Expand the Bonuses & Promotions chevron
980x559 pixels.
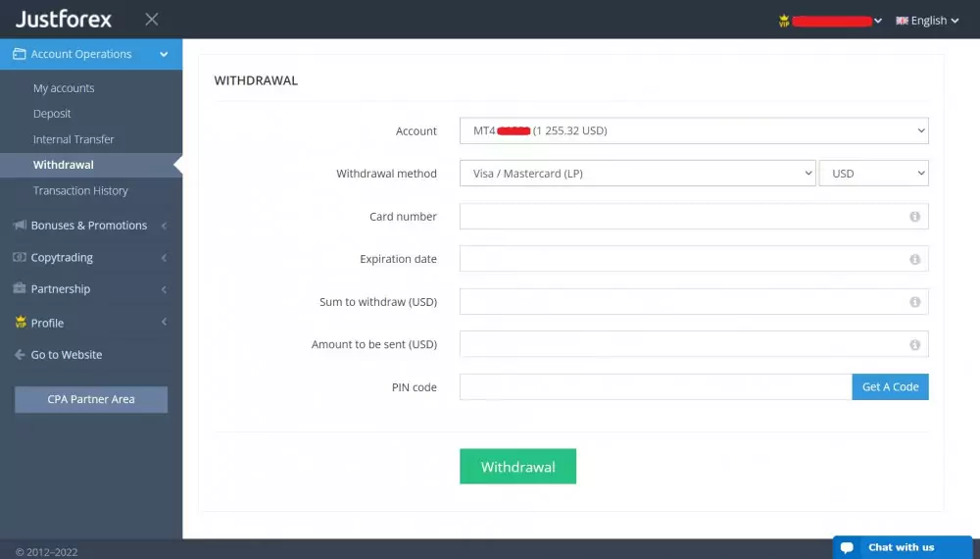[x=164, y=226]
